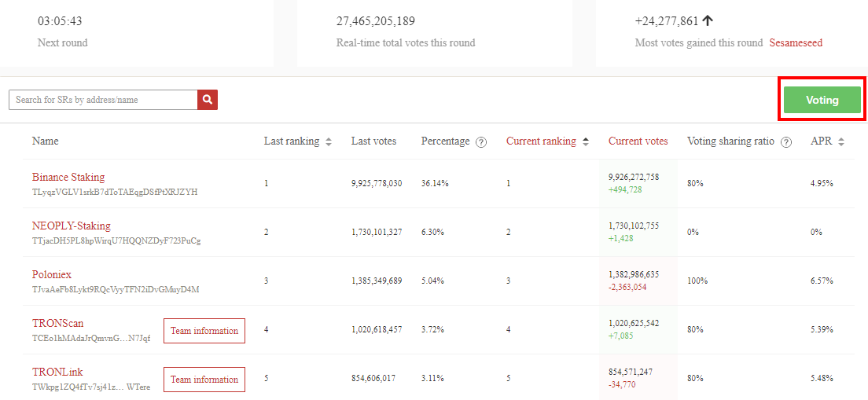
Task: Click the 03:05:43 next round countdown
Action: click(60, 21)
